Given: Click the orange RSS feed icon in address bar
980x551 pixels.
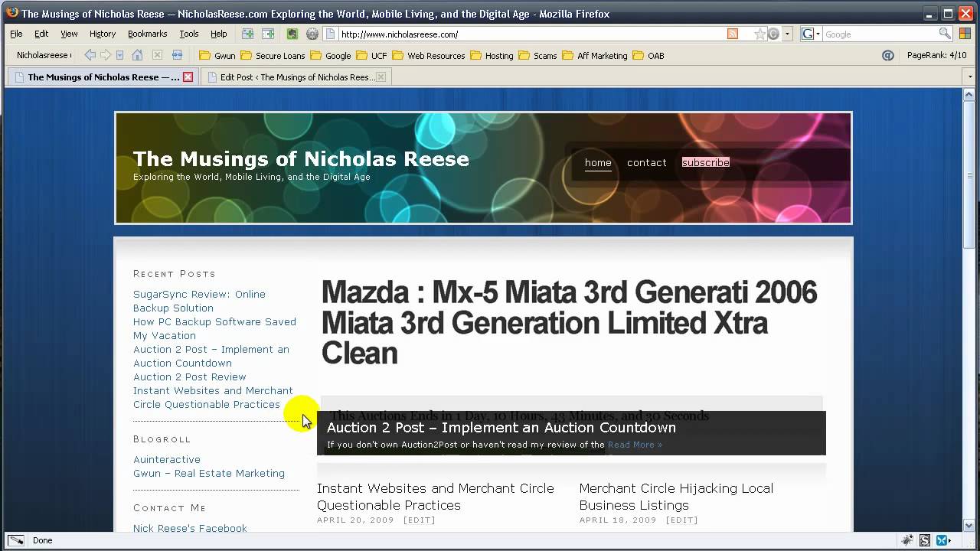Looking at the screenshot, I should pyautogui.click(x=733, y=34).
